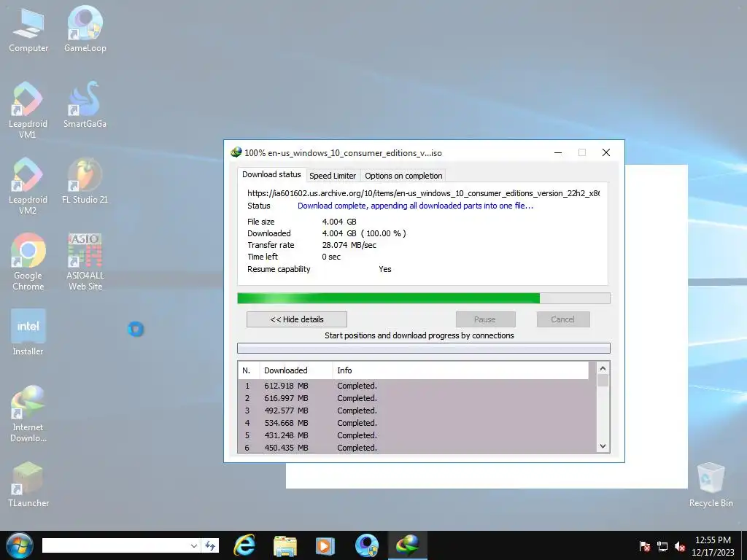The height and width of the screenshot is (560, 747).
Task: Click the connections progress segment bar
Action: pyautogui.click(x=424, y=348)
